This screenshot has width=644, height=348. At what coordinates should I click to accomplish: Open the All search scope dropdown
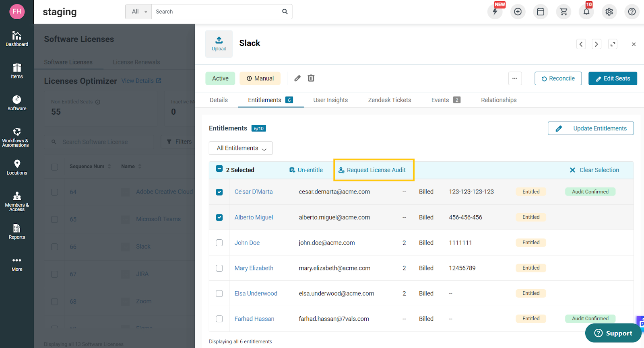click(x=139, y=12)
